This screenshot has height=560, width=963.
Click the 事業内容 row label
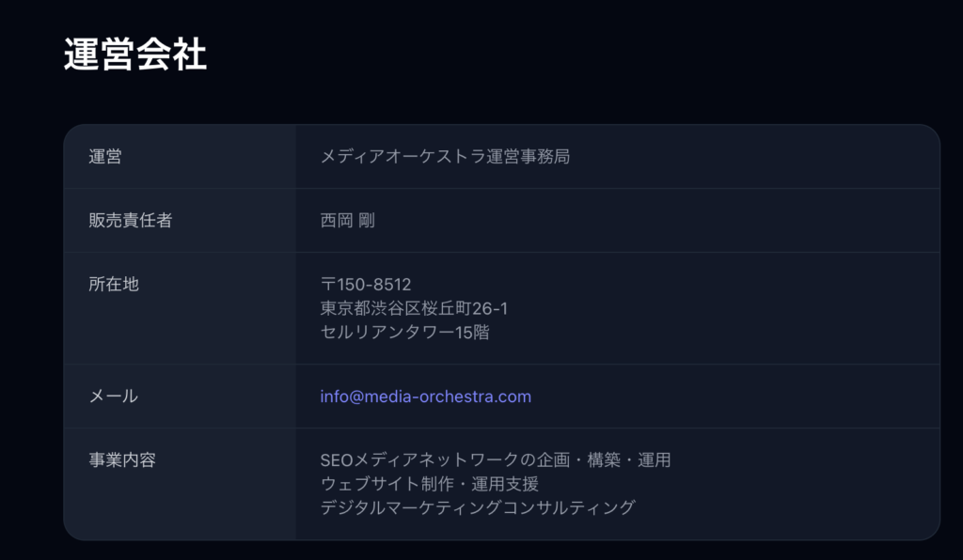coord(122,460)
